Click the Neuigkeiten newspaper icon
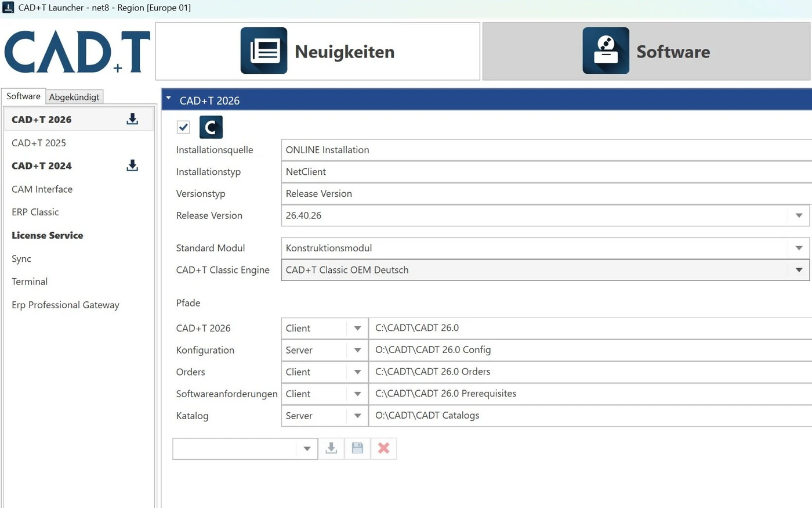This screenshot has height=508, width=812. pos(264,51)
